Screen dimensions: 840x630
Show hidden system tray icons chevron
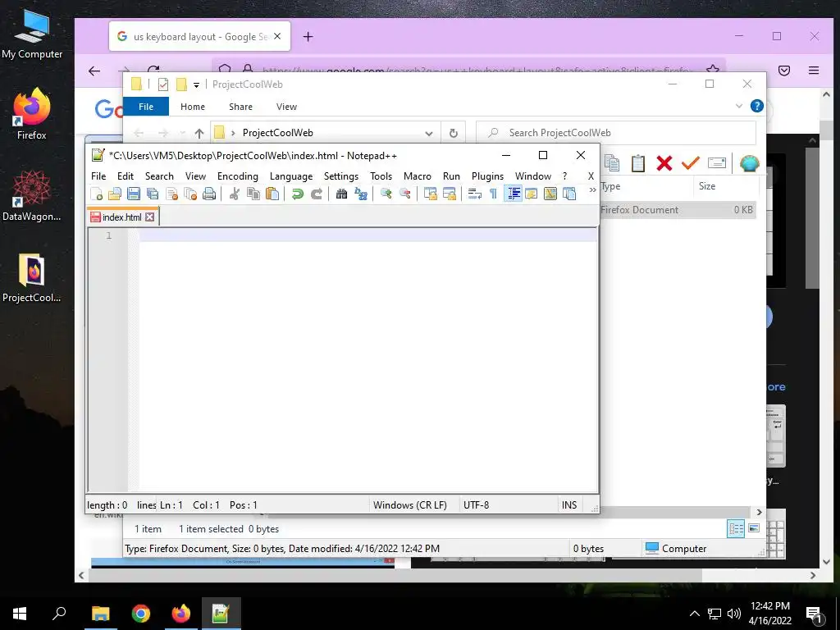[x=694, y=614]
